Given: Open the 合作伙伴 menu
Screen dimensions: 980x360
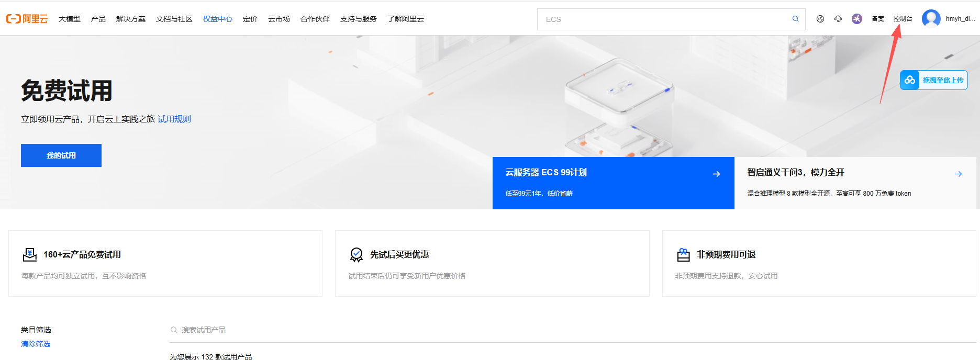Looking at the screenshot, I should pyautogui.click(x=315, y=19).
